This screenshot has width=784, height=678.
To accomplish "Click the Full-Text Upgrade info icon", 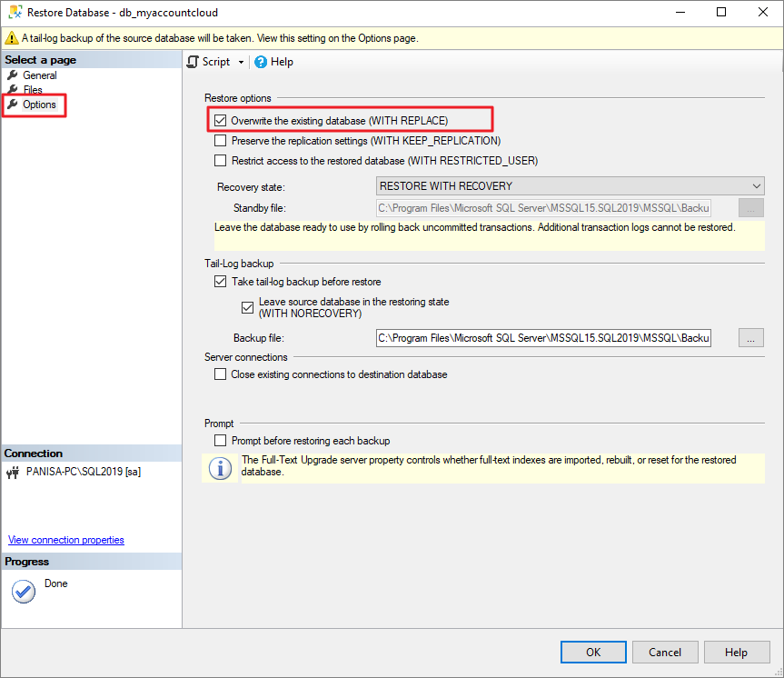I will pyautogui.click(x=220, y=468).
